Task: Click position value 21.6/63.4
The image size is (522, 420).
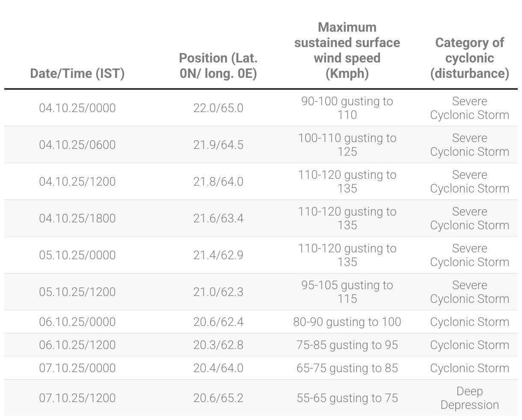Action: tap(218, 218)
